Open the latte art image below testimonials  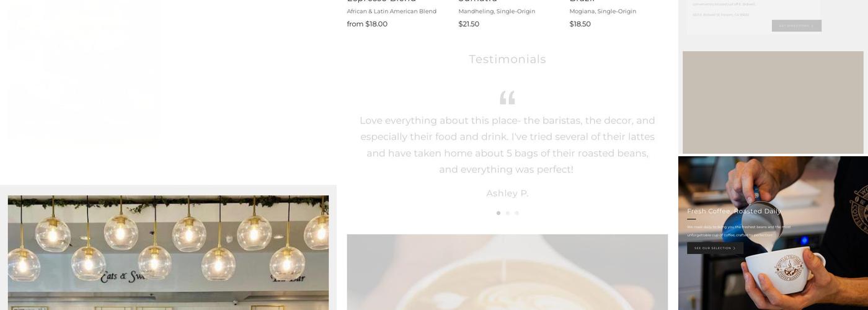pyautogui.click(x=507, y=272)
